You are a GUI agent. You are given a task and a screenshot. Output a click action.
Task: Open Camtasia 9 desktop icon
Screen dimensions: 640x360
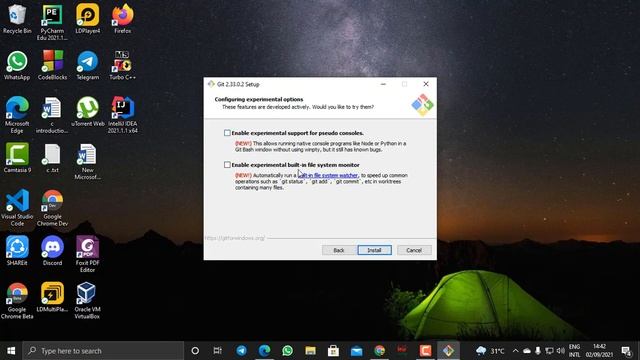(17, 158)
